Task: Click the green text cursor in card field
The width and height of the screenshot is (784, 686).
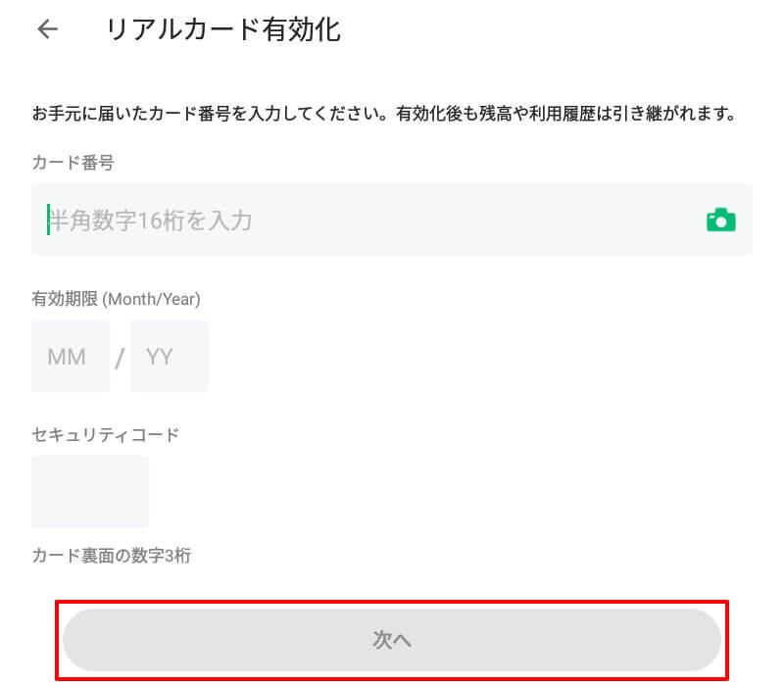Action: pyautogui.click(x=48, y=219)
